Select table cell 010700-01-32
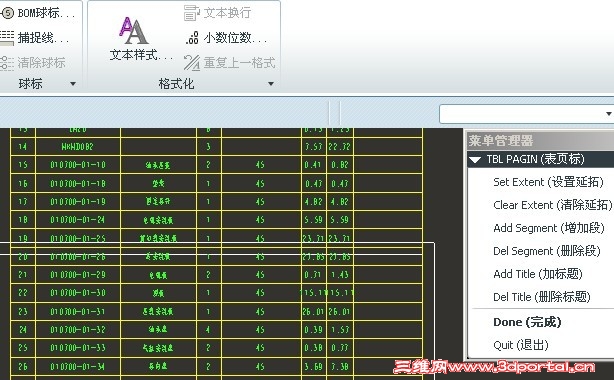This screenshot has width=614, height=380. pos(78,330)
